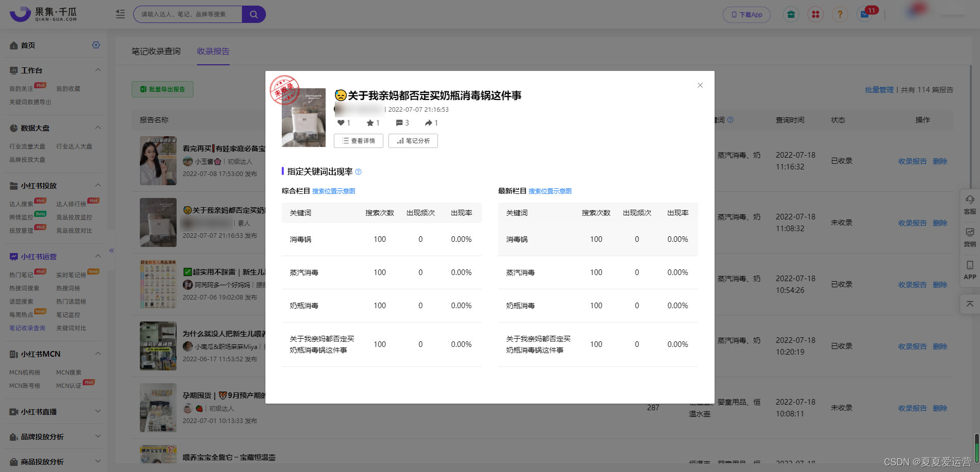The image size is (980, 472).
Task: Click the 下载App button
Action: pyautogui.click(x=747, y=14)
